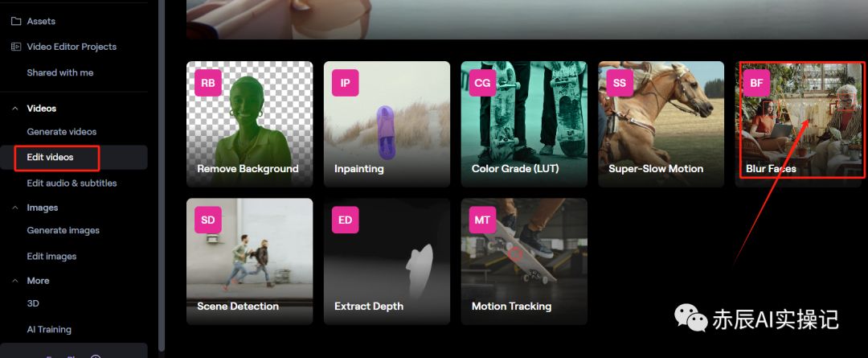Click the SD Scene Detection badge icon
Image resolution: width=868 pixels, height=358 pixels.
click(x=207, y=220)
